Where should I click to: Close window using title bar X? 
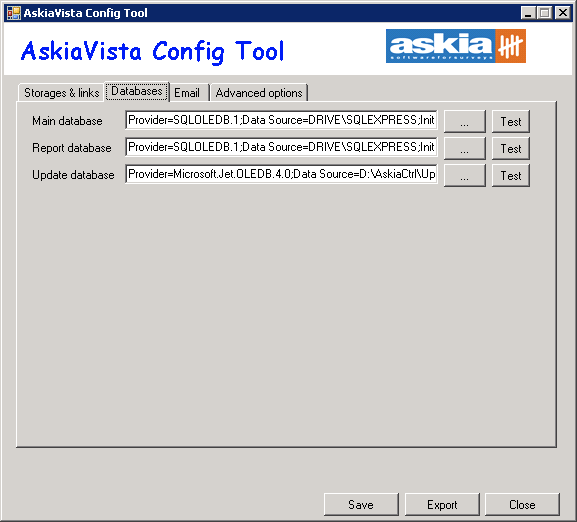563,13
